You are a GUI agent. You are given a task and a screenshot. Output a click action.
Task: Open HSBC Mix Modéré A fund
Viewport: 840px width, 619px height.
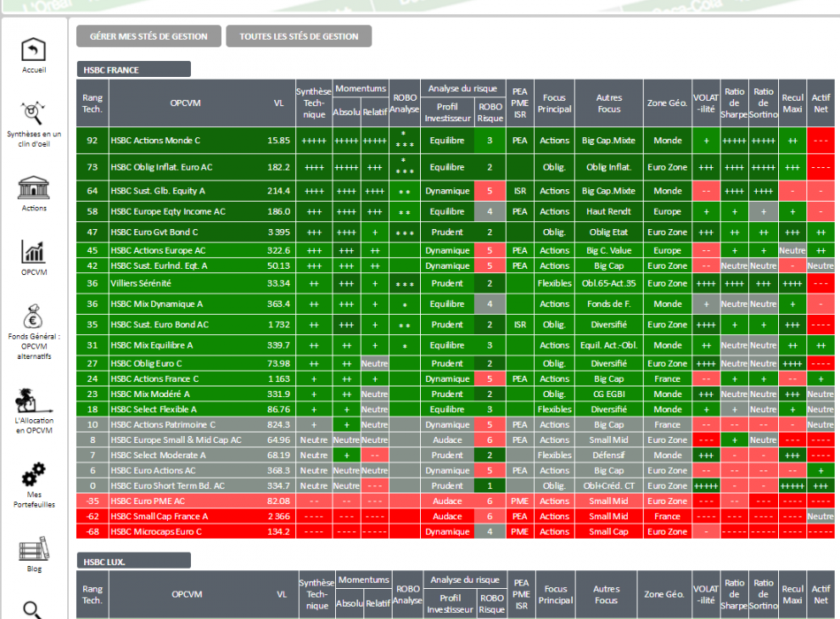coord(150,394)
